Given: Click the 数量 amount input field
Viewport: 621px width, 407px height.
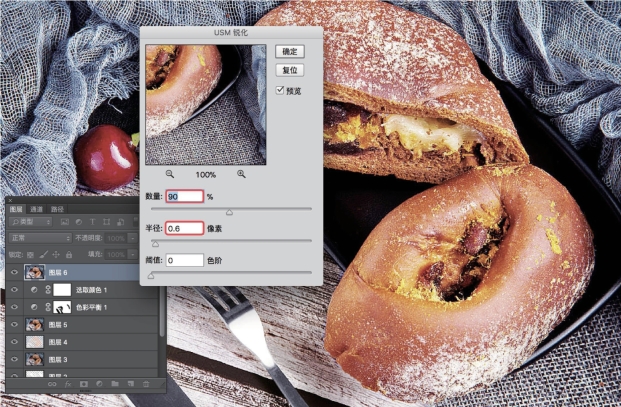Looking at the screenshot, I should [x=185, y=196].
